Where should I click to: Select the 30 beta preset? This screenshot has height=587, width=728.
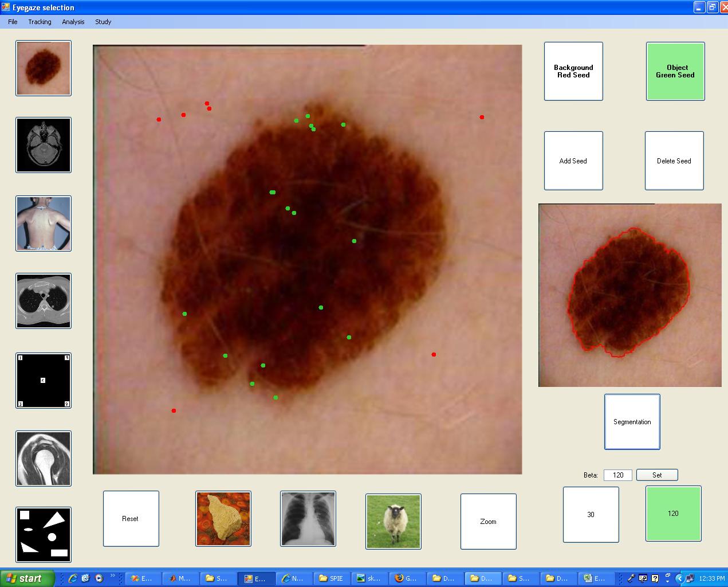point(591,515)
